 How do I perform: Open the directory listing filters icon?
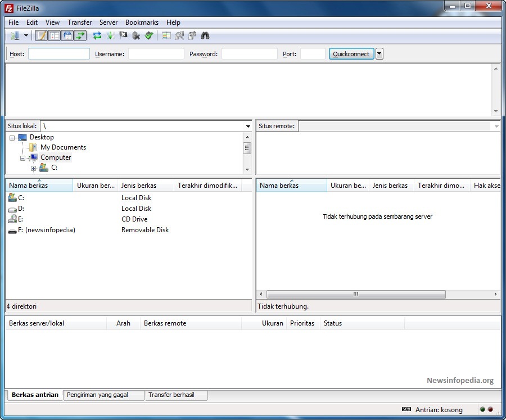(x=166, y=35)
